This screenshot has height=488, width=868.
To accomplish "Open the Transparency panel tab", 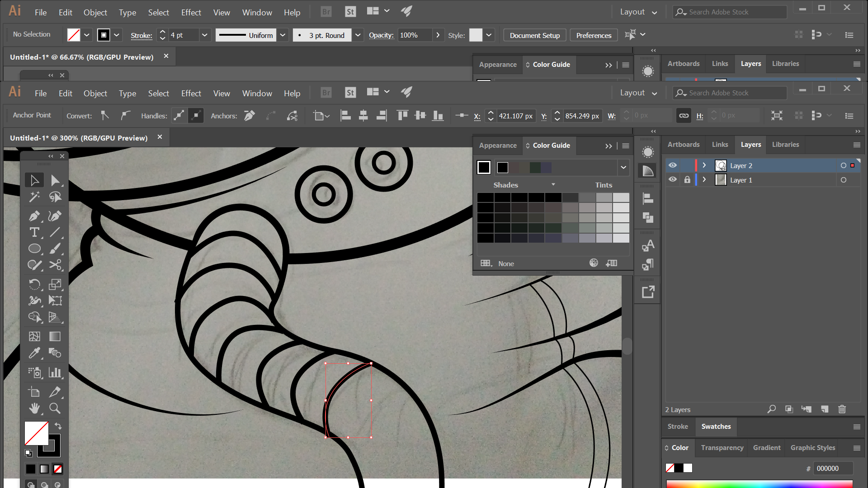I will point(722,448).
